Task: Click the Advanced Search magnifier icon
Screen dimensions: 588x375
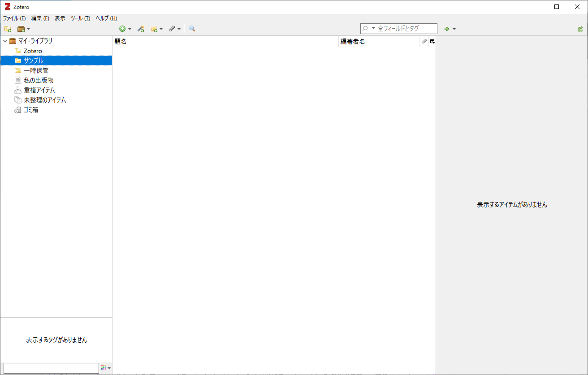Action: [x=192, y=29]
